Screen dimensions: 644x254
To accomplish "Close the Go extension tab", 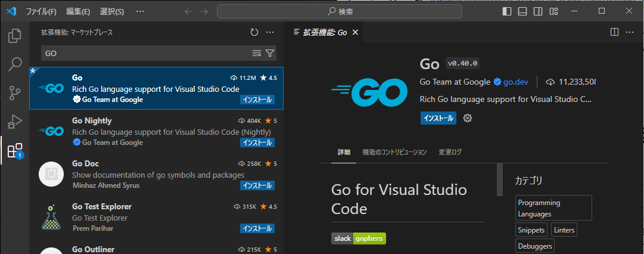I will [x=356, y=32].
